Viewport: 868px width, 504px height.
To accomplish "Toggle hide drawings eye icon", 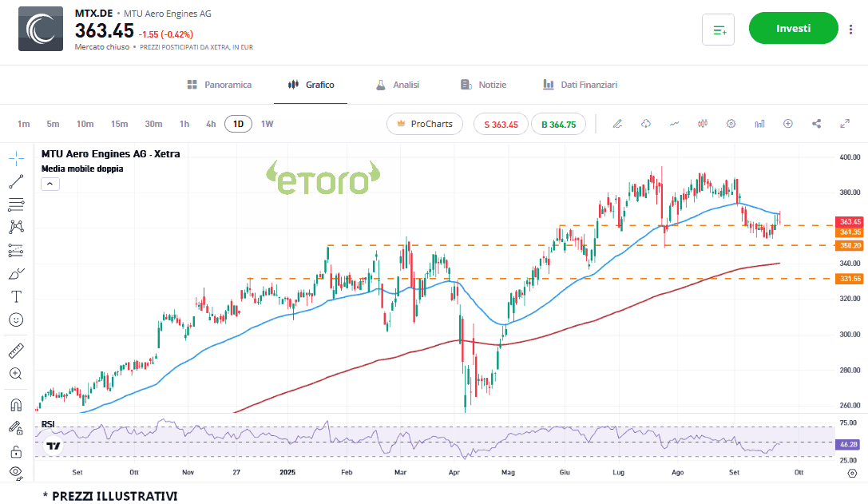I will pos(16,473).
